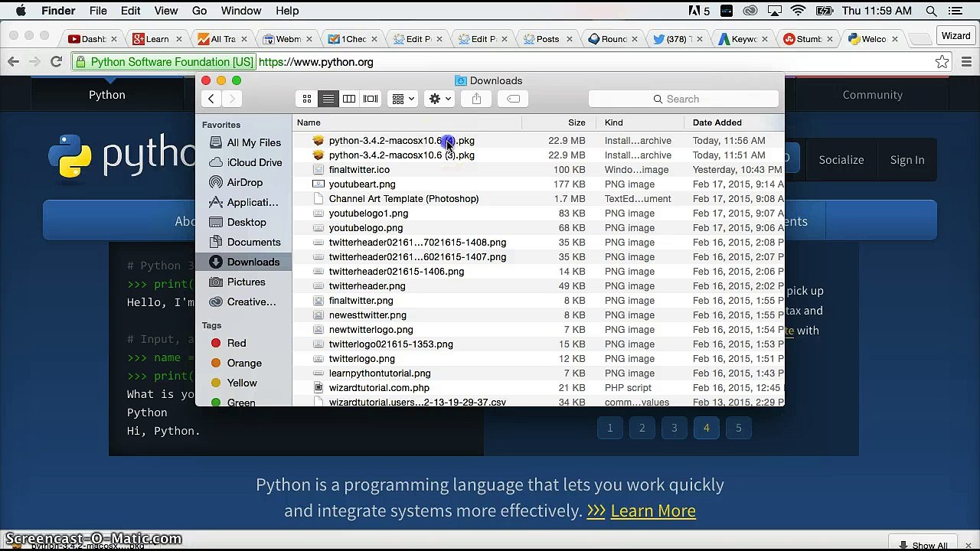The height and width of the screenshot is (551, 980).
Task: Open the Help menu
Action: (x=287, y=11)
